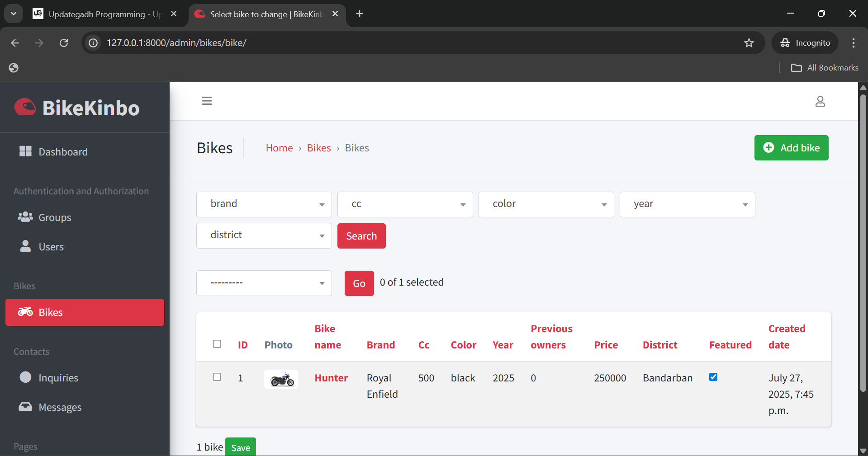Viewport: 868px width, 456px height.
Task: Click the Hunter motorcycle photo thumbnail
Action: point(281,379)
